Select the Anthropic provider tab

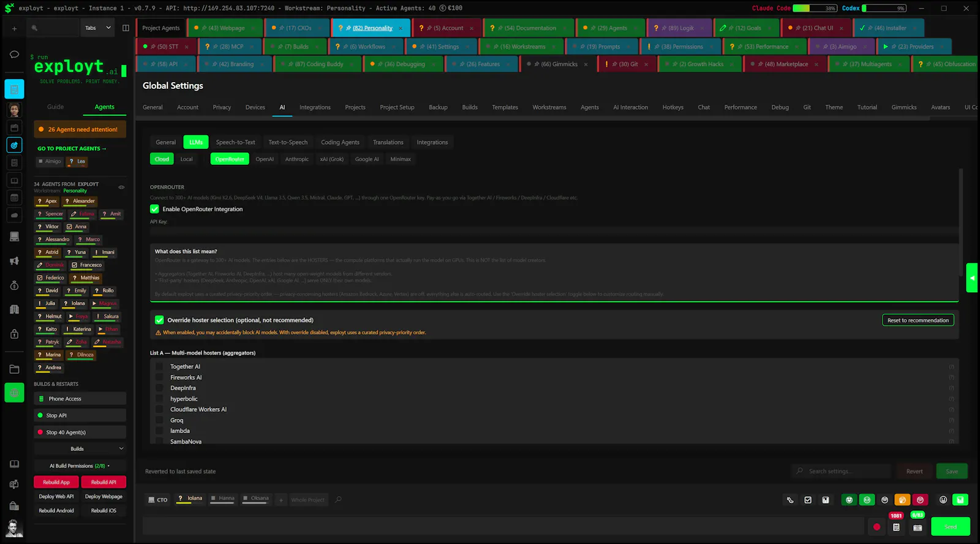click(x=297, y=159)
